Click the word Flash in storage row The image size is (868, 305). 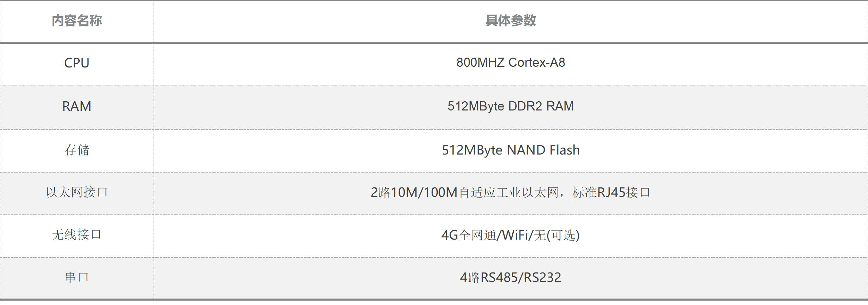coord(565,150)
